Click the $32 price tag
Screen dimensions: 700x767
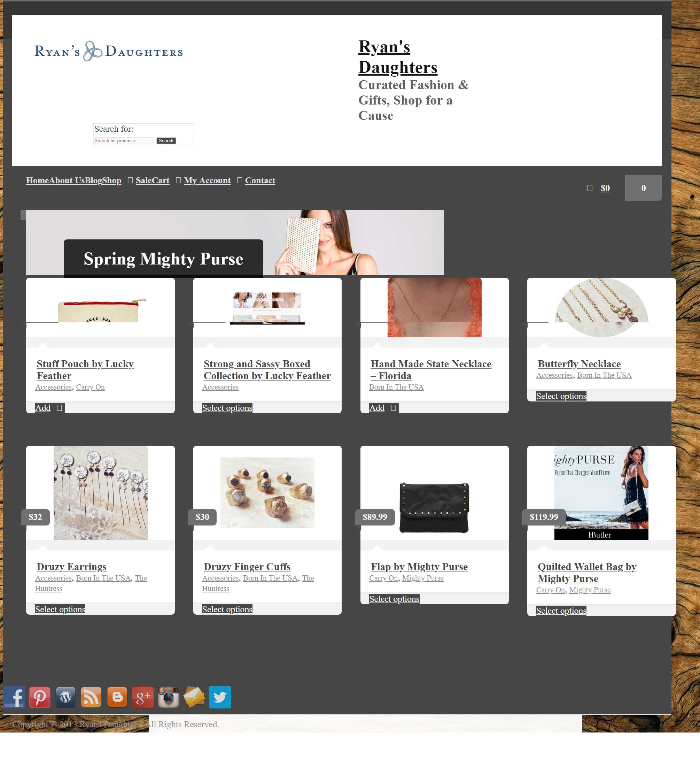coord(36,517)
